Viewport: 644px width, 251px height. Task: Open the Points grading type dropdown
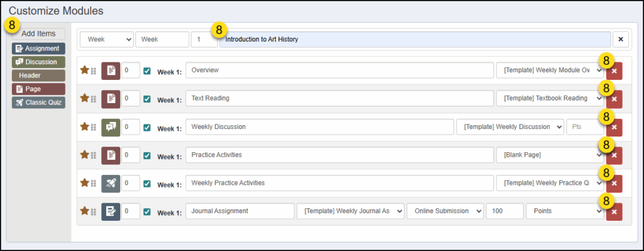tap(565, 211)
